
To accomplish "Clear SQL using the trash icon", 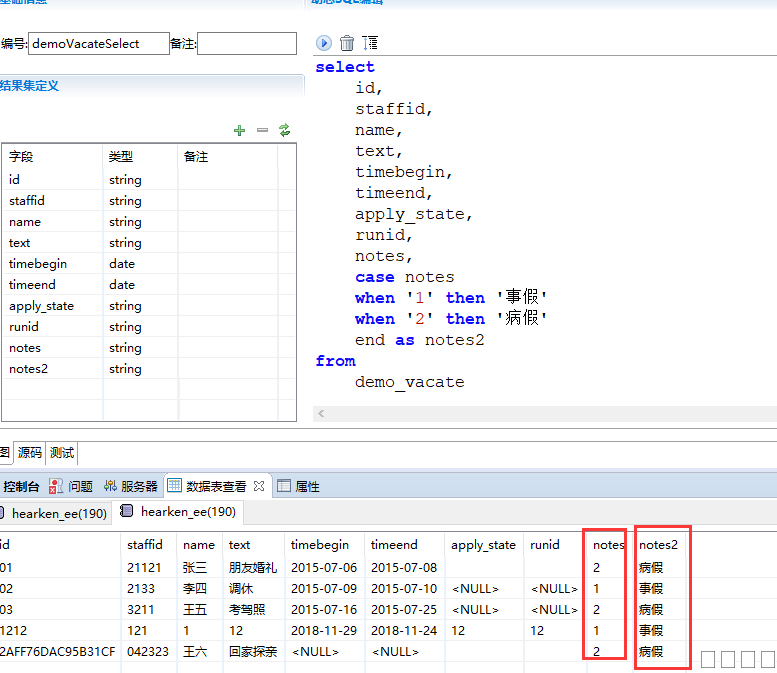I will click(347, 43).
